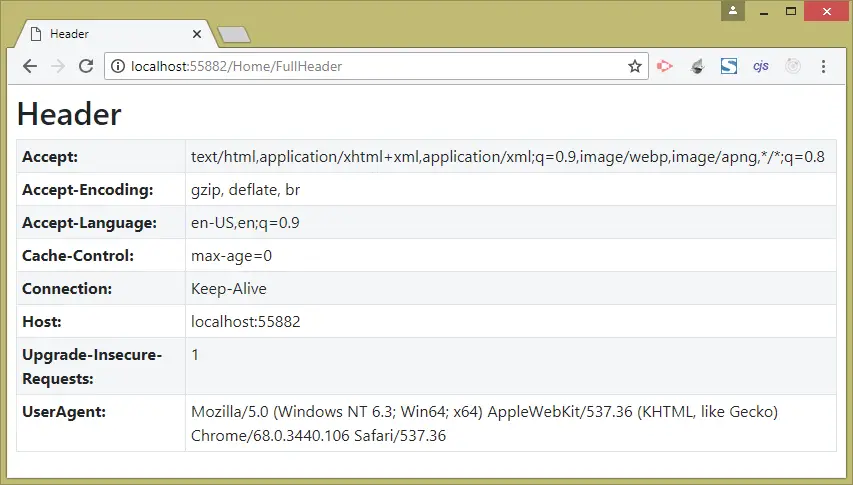Viewport: 853px width, 485px height.
Task: Select the Header browser tab
Action: [x=114, y=34]
